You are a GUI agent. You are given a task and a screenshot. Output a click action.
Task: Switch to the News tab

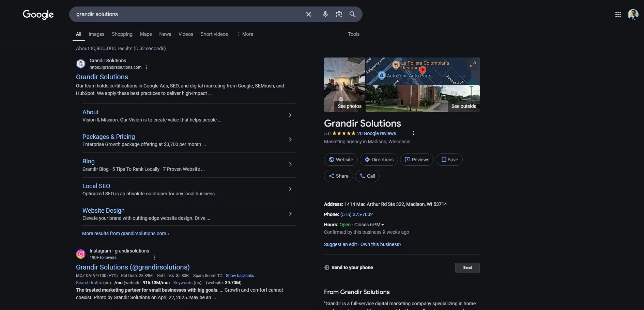[165, 34]
